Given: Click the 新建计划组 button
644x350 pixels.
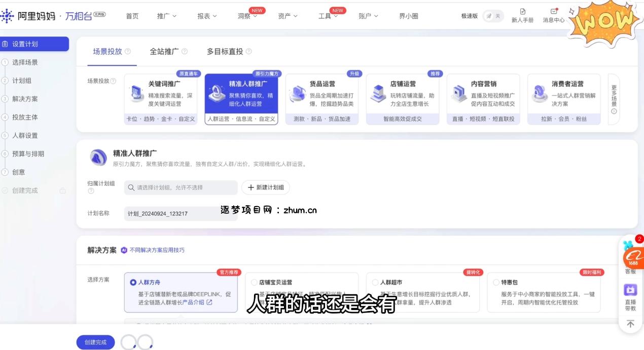Looking at the screenshot, I should 265,187.
